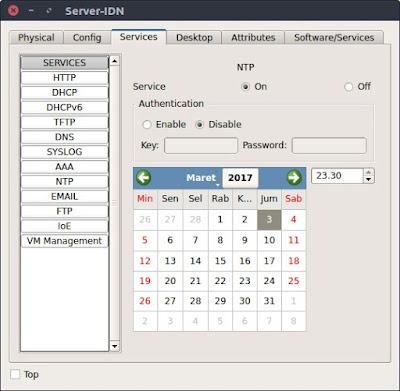Select March 13 on the calendar
This screenshot has width=400, height=391.
click(x=170, y=261)
